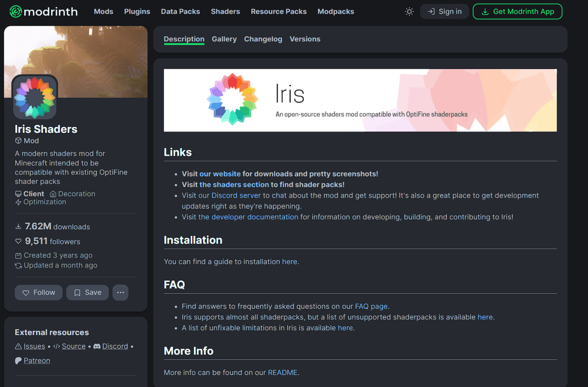Visit 'our Discord server' link

[x=230, y=195]
